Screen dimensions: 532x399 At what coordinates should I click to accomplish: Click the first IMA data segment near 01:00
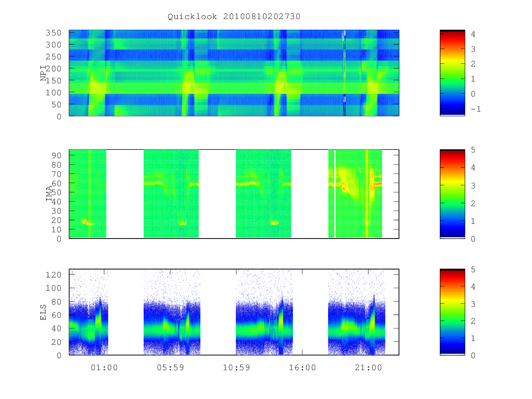point(88,194)
